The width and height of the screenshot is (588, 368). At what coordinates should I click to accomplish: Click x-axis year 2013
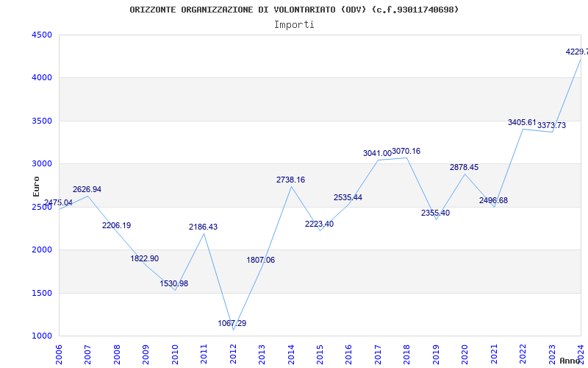[262, 355]
